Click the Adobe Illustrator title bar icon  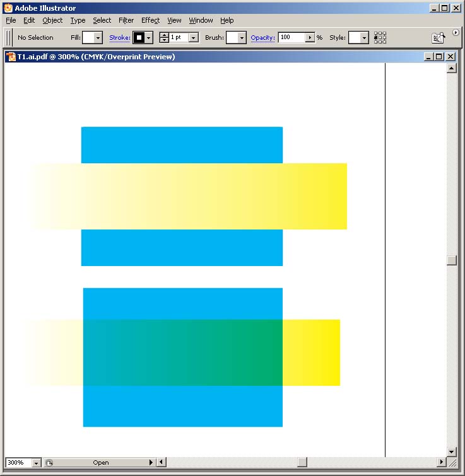coord(8,8)
